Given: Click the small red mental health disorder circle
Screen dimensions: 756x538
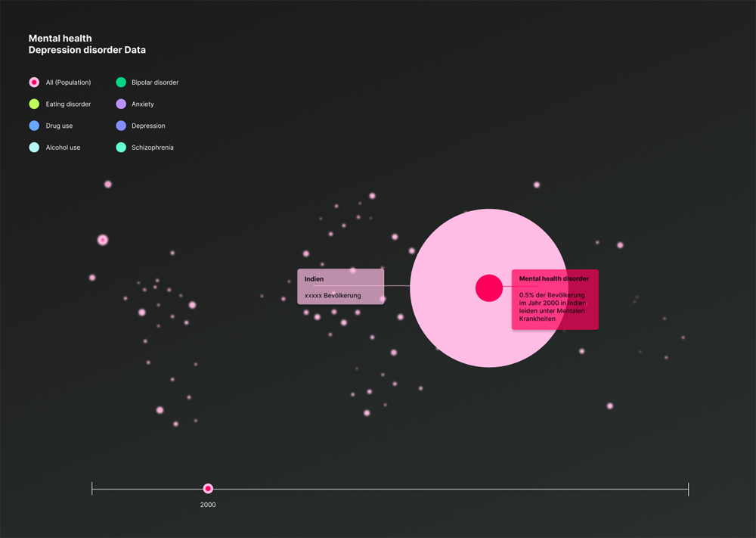Looking at the screenshot, I should pos(489,288).
